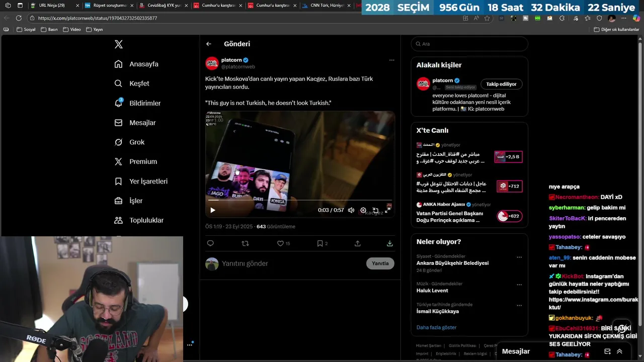Expand the Mesajlar drawer arrows

coord(619,351)
